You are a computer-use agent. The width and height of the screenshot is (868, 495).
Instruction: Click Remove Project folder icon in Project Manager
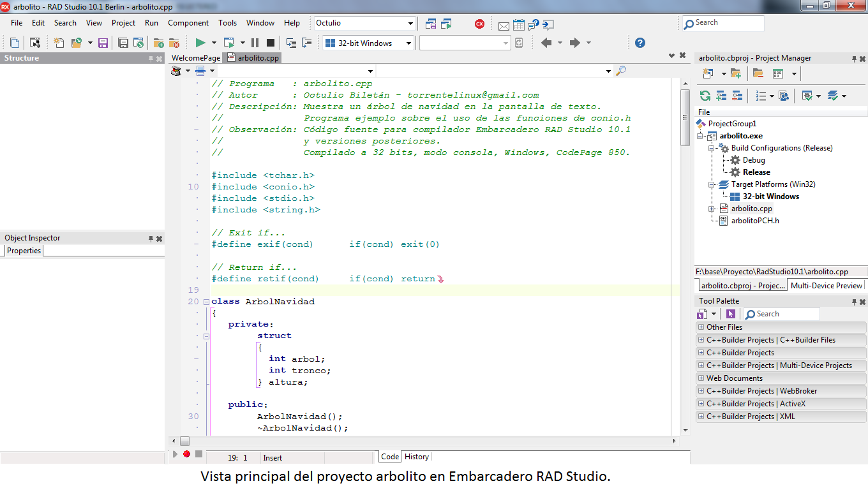[758, 74]
